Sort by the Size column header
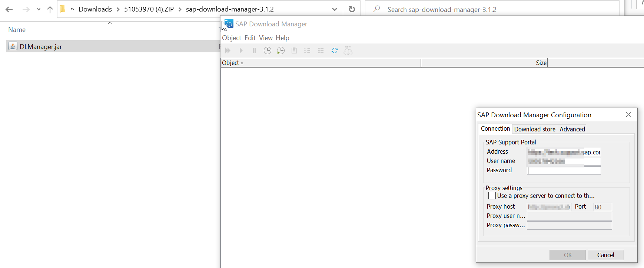 click(x=484, y=63)
